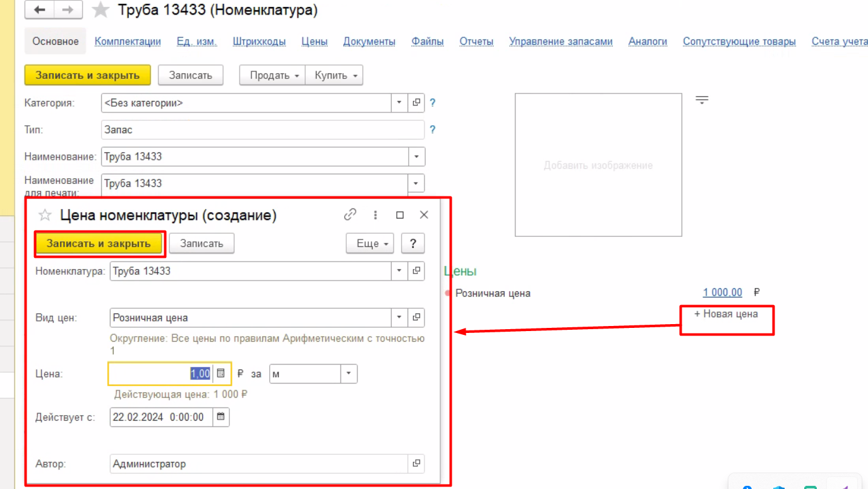Expand the Еще menu in price dialog
The width and height of the screenshot is (868, 489).
click(x=370, y=243)
